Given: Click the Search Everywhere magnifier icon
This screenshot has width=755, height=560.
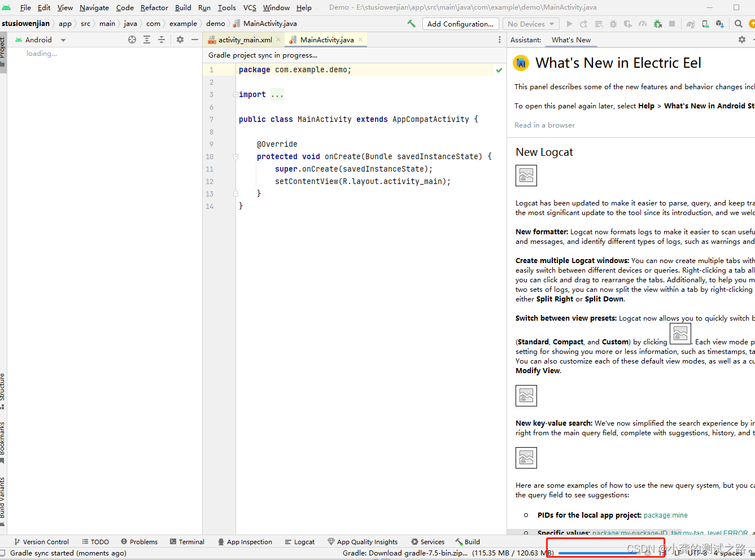Looking at the screenshot, I should pos(739,24).
